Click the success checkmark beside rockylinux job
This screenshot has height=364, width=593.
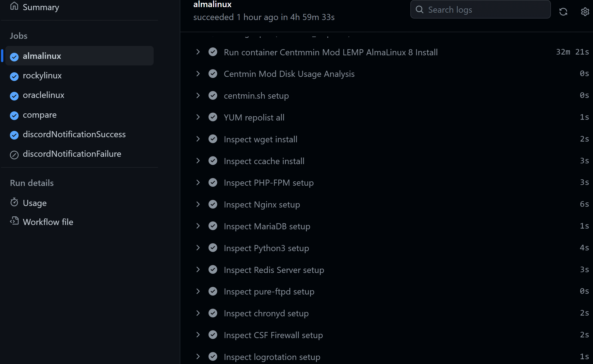tap(14, 76)
